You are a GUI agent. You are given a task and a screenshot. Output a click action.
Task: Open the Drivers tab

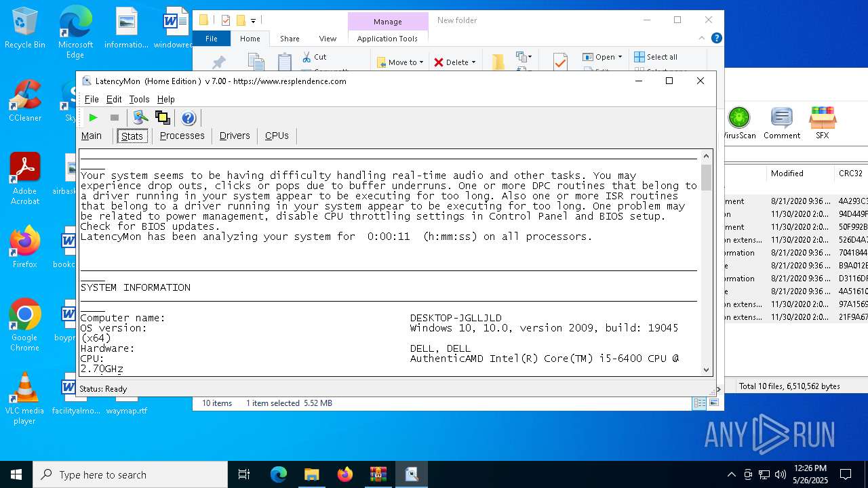(235, 136)
